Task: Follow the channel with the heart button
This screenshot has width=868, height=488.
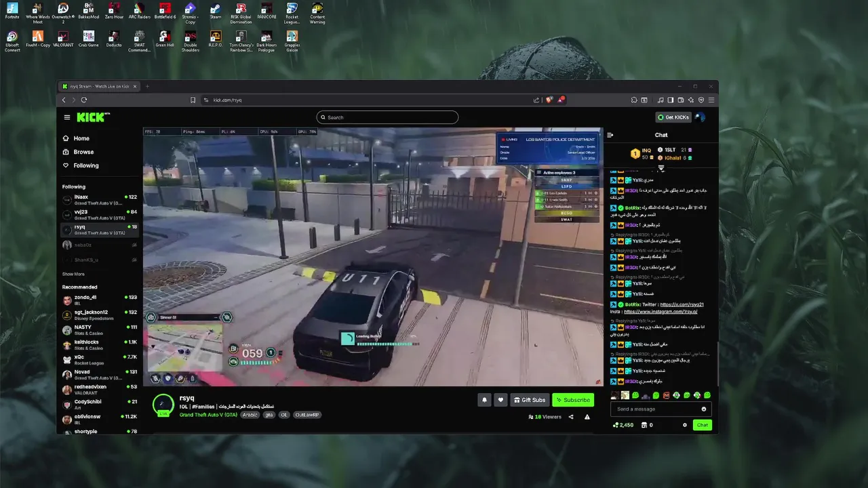Action: tap(500, 400)
